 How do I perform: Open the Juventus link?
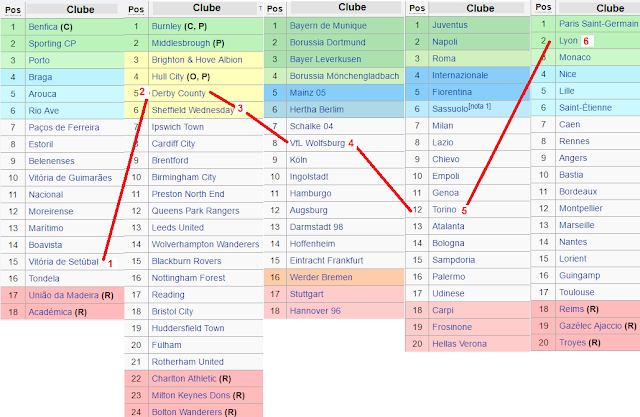tap(450, 25)
